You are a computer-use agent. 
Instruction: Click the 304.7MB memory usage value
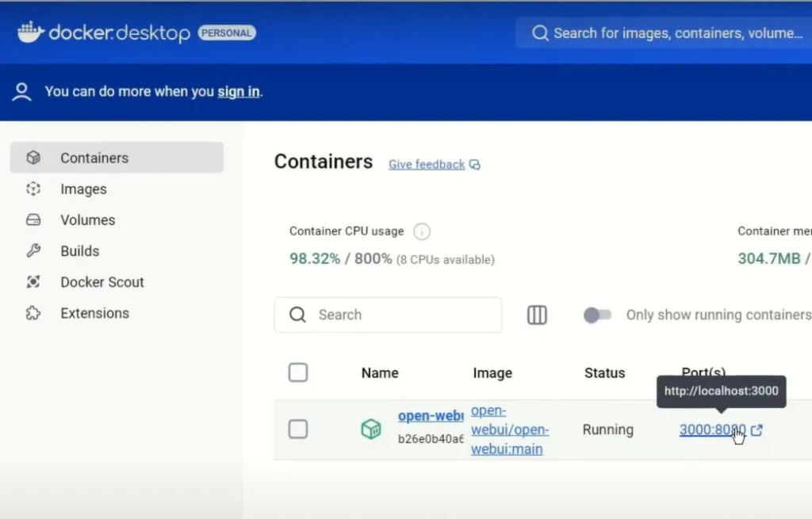(x=769, y=258)
